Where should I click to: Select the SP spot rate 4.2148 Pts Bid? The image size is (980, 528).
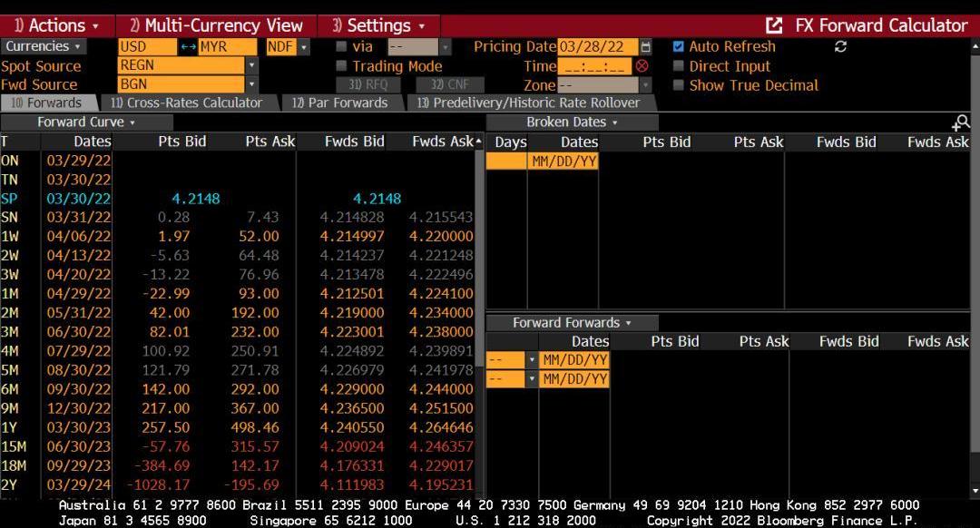click(x=196, y=199)
